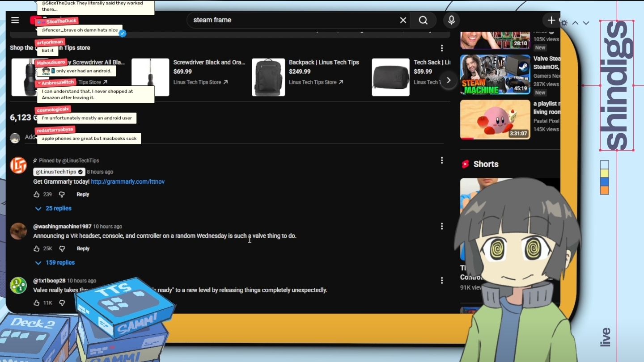The width and height of the screenshot is (644, 362).
Task: Open three-dot menu on 1x1boop28's comment
Action: (442, 280)
